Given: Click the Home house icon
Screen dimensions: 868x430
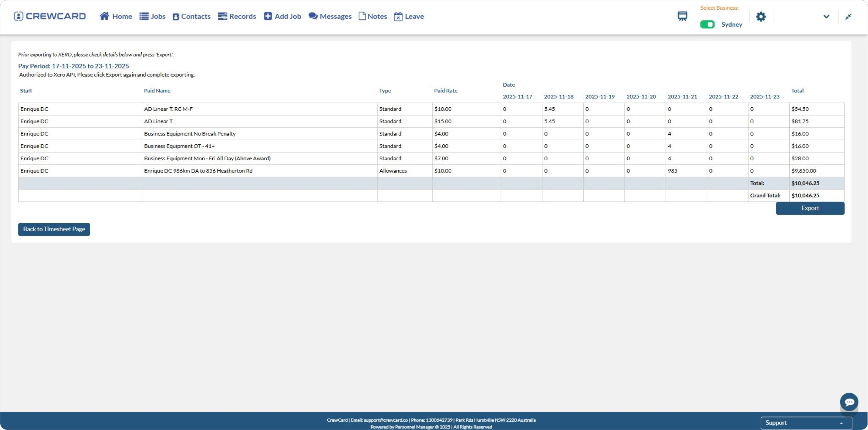Looking at the screenshot, I should click(x=104, y=16).
